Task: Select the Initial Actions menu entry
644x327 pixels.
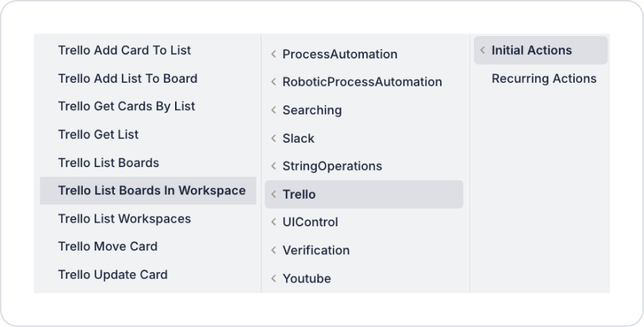Action: pos(540,50)
